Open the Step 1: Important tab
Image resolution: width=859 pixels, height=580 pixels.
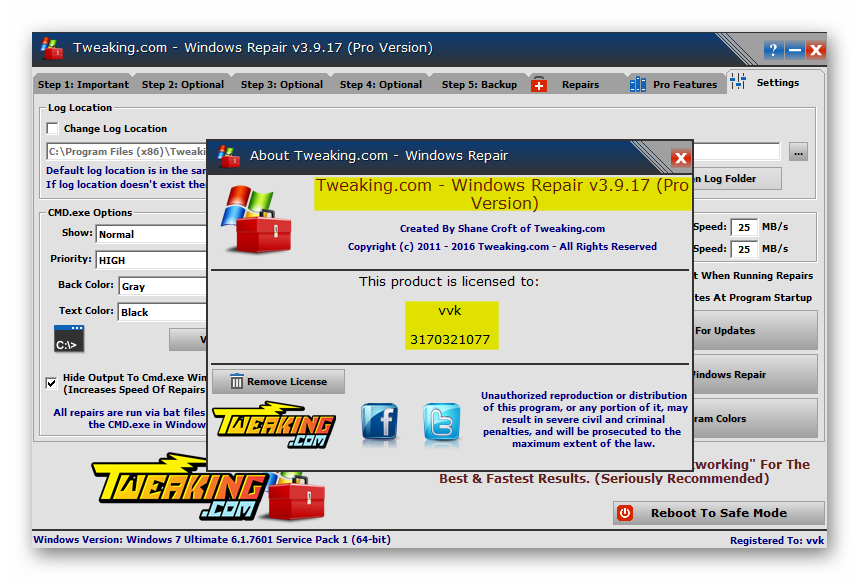click(83, 84)
